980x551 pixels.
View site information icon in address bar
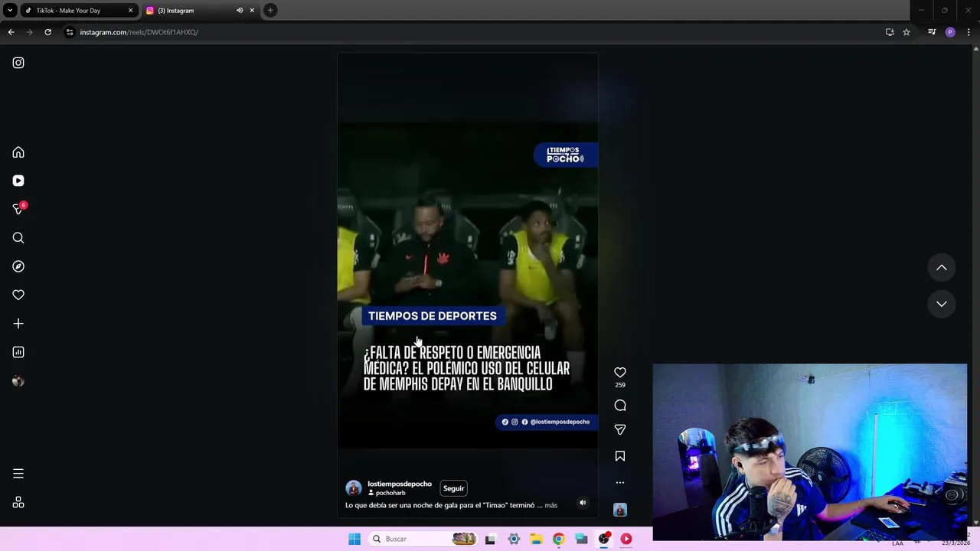(70, 32)
